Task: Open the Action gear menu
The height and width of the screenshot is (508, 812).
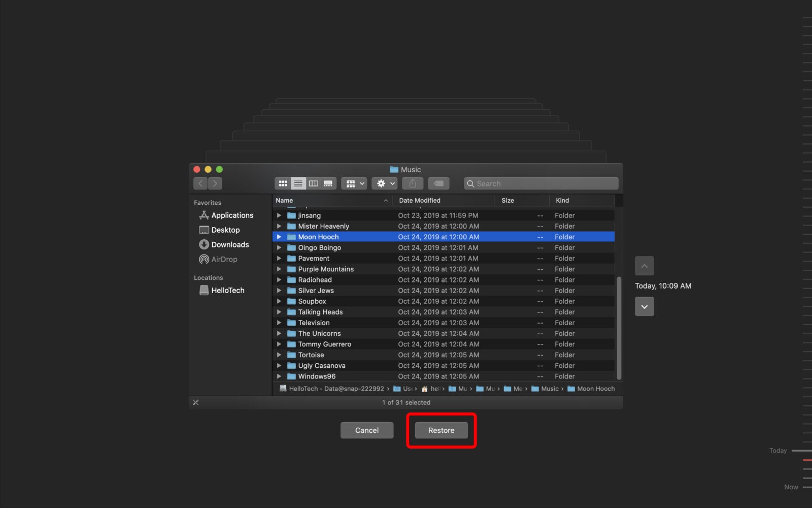Action: coord(384,183)
